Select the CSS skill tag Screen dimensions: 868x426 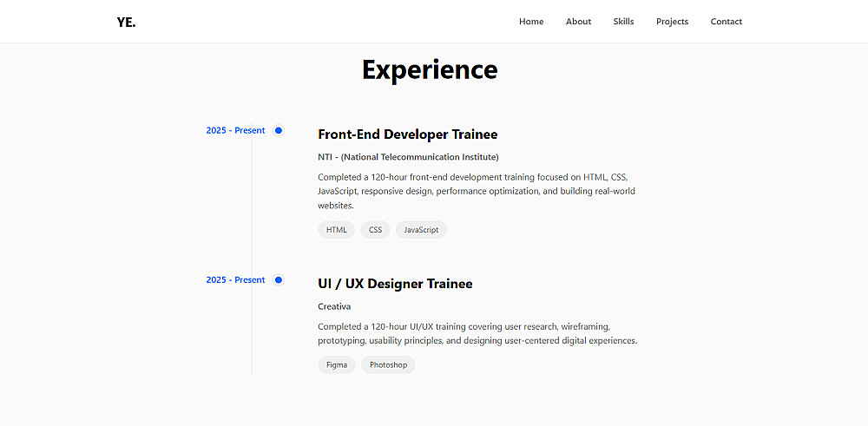click(375, 230)
